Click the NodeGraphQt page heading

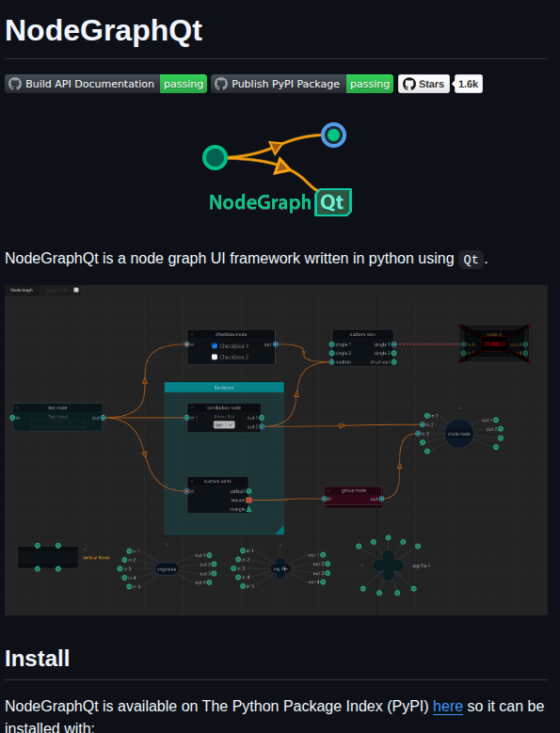(104, 30)
